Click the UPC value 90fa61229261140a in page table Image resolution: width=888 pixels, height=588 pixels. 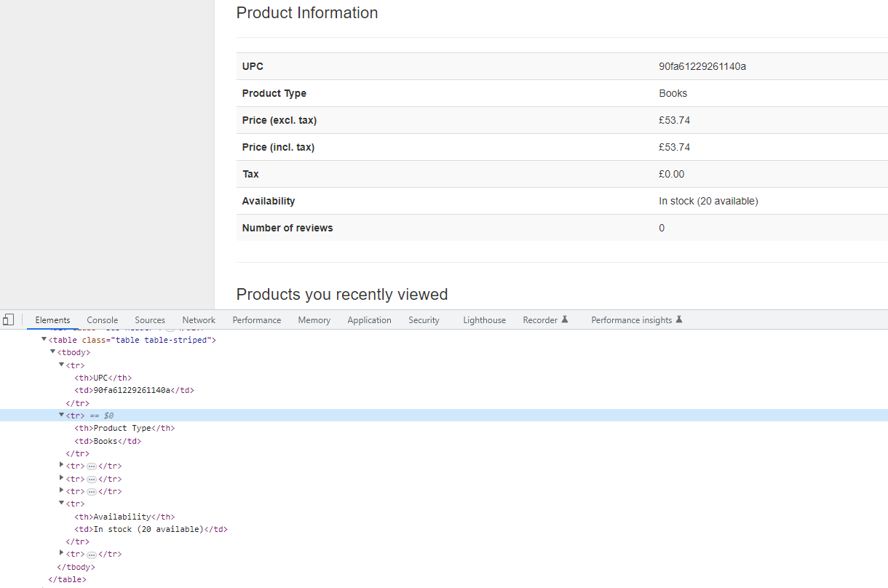[702, 66]
